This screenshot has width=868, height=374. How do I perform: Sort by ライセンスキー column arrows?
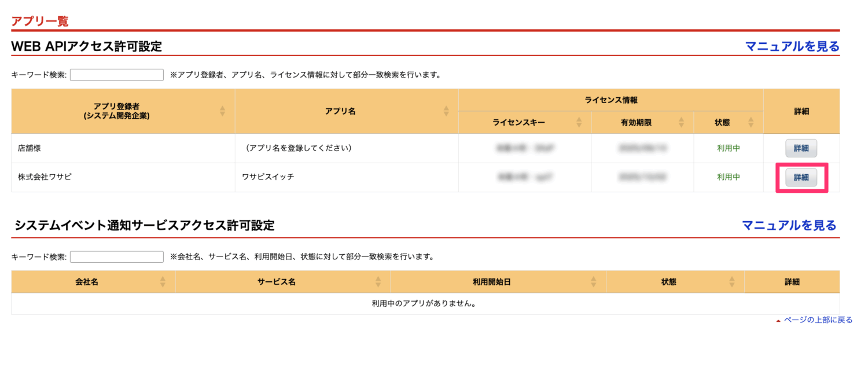coord(579,122)
